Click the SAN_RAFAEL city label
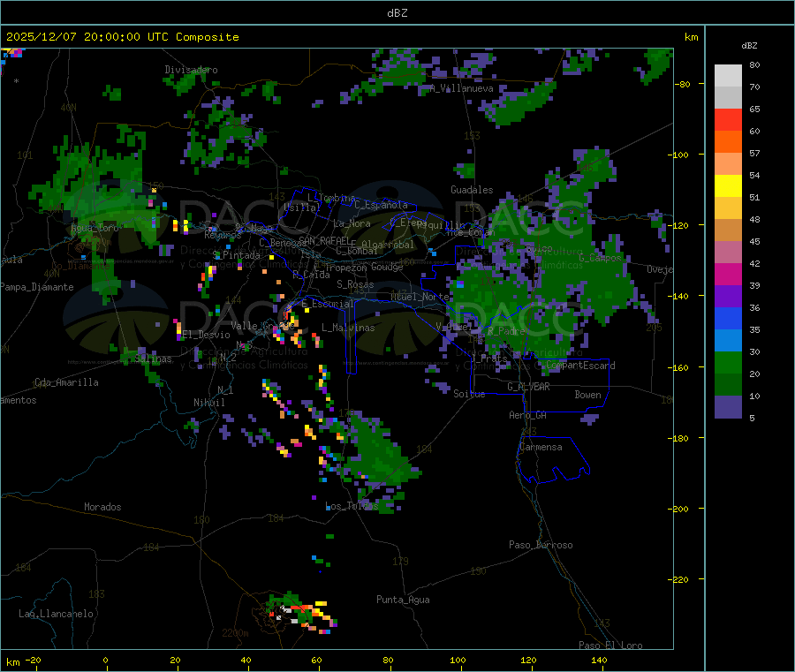This screenshot has height=672, width=795. 324,240
